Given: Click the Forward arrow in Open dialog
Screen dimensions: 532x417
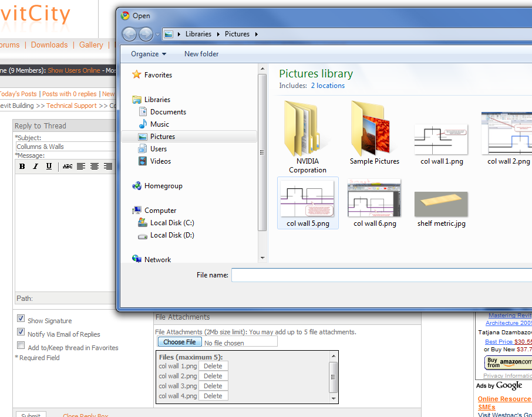Looking at the screenshot, I should (x=146, y=34).
